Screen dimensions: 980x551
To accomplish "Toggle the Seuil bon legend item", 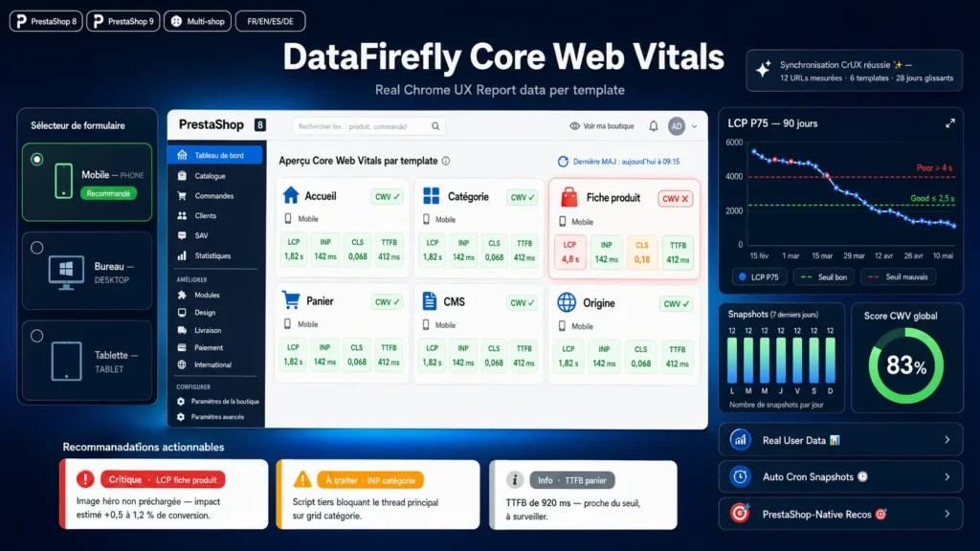I will 824,276.
